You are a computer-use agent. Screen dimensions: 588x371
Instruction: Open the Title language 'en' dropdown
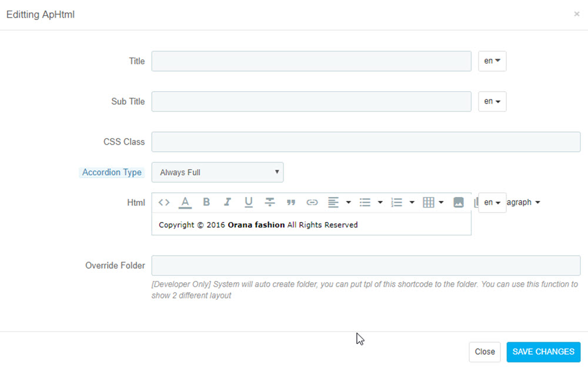(492, 61)
